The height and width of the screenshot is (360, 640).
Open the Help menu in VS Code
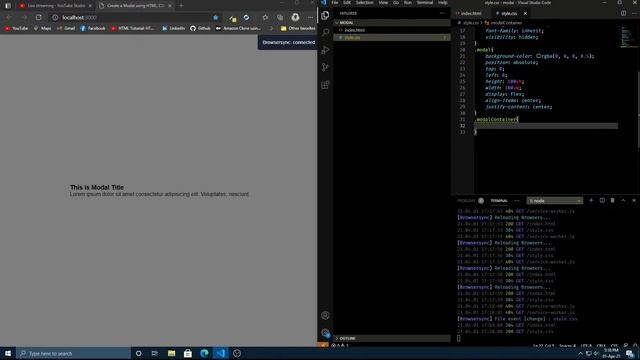[443, 2]
